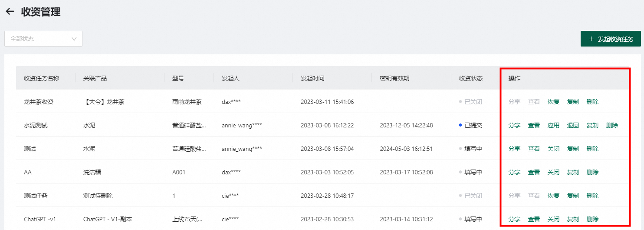Viewport: 644px width, 230px height.
Task: Click the key expiry 2023-03-14 10:31:12
Action: coord(406,219)
